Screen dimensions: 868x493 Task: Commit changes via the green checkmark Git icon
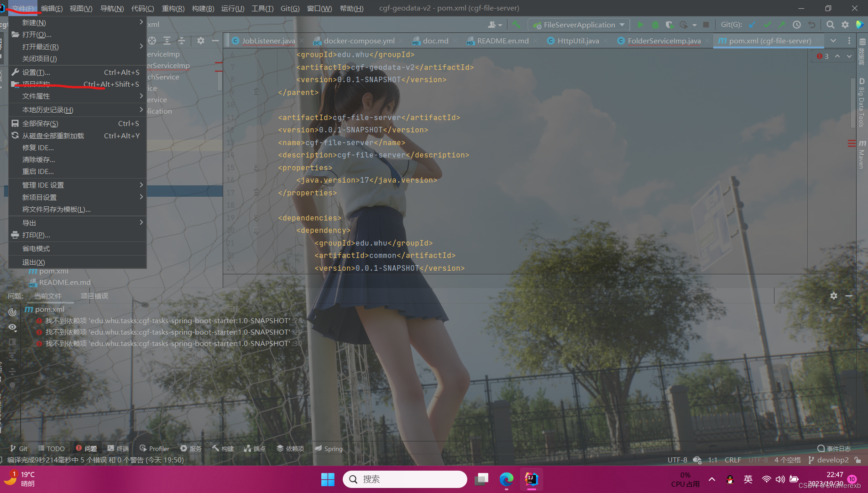[x=768, y=25]
